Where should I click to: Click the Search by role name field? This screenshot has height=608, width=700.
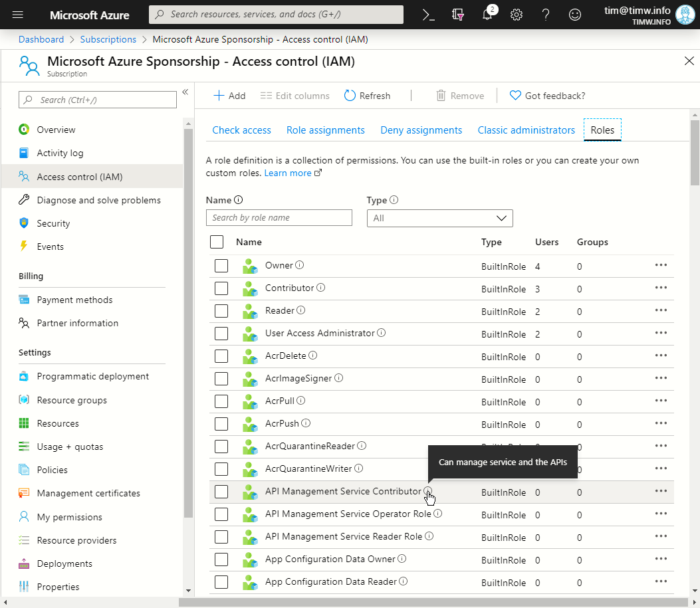(x=279, y=218)
